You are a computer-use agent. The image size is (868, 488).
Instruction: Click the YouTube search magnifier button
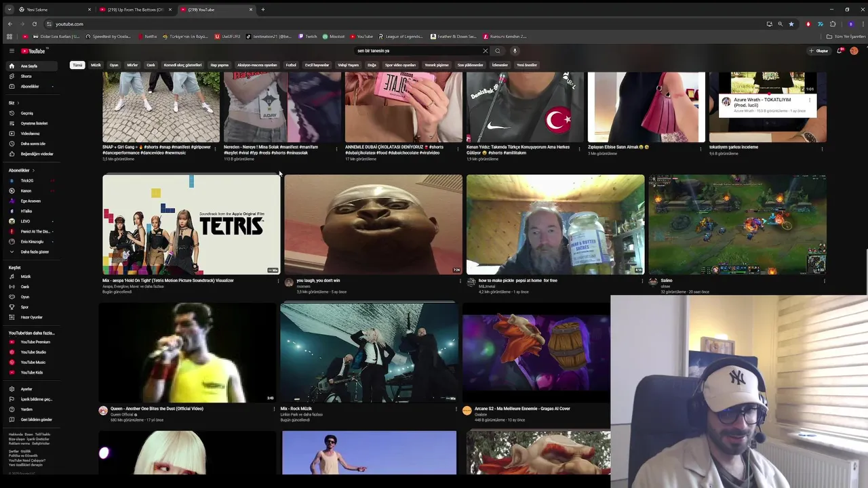498,51
